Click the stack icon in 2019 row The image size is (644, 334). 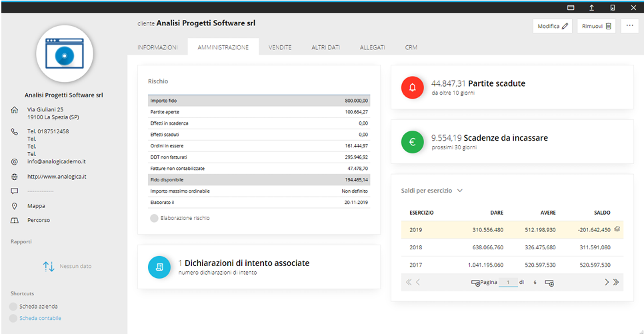[617, 229]
